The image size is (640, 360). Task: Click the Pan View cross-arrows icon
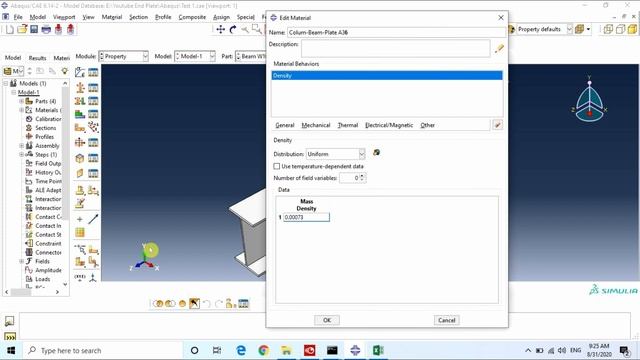click(x=220, y=29)
